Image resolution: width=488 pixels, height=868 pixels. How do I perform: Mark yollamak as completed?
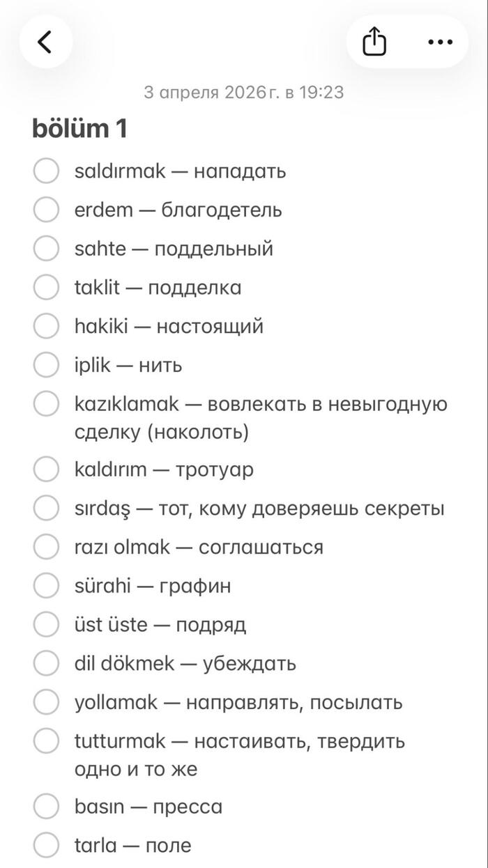coord(46,702)
